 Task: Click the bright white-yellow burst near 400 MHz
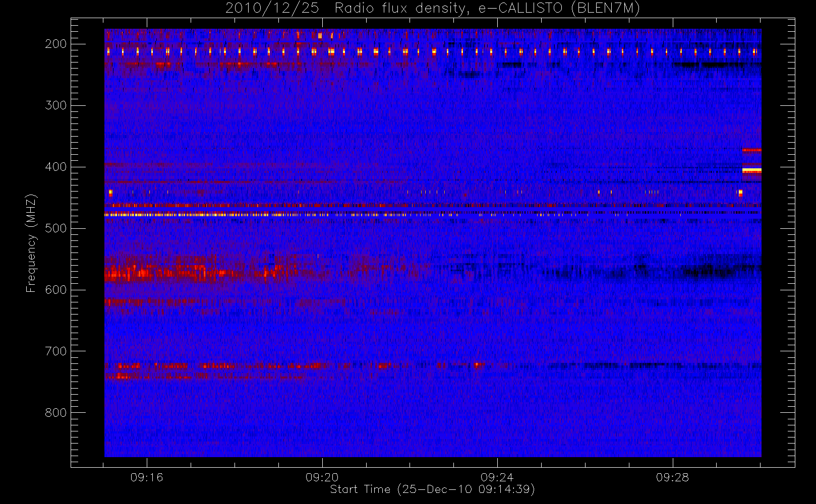point(751,170)
